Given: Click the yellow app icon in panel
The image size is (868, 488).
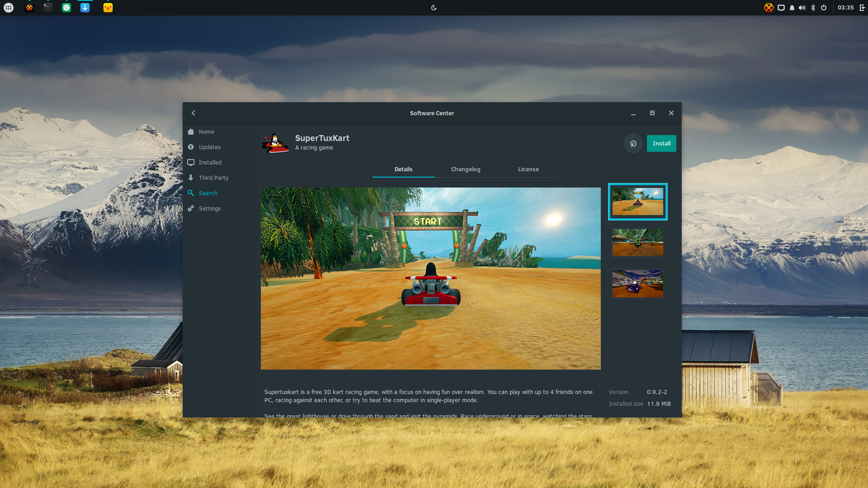Looking at the screenshot, I should coord(108,8).
